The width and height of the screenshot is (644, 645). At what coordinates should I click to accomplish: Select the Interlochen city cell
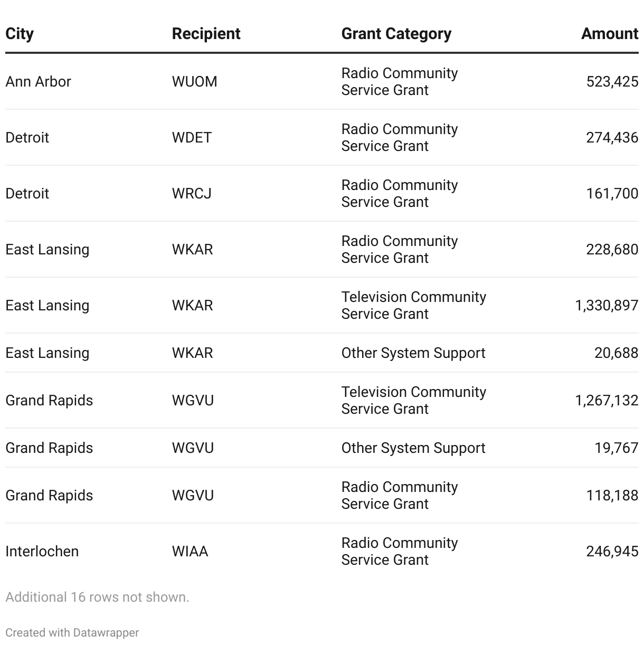[x=42, y=552]
